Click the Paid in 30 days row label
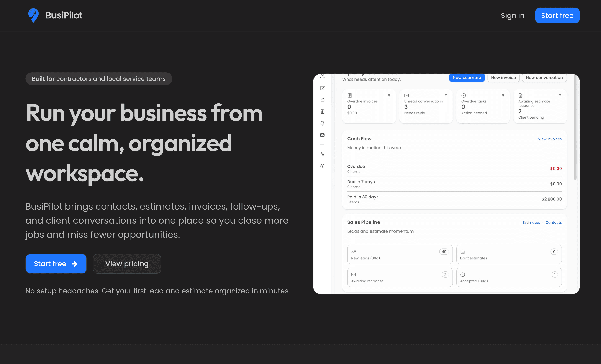Viewport: 601px width, 364px height. point(363,197)
